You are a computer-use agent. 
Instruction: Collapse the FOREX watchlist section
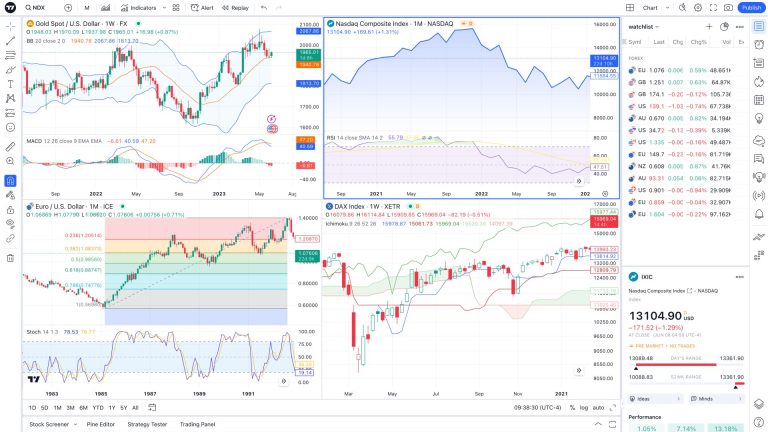pos(636,58)
